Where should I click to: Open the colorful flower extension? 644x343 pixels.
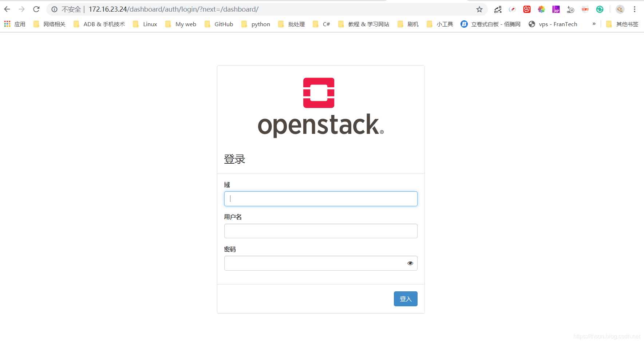541,9
